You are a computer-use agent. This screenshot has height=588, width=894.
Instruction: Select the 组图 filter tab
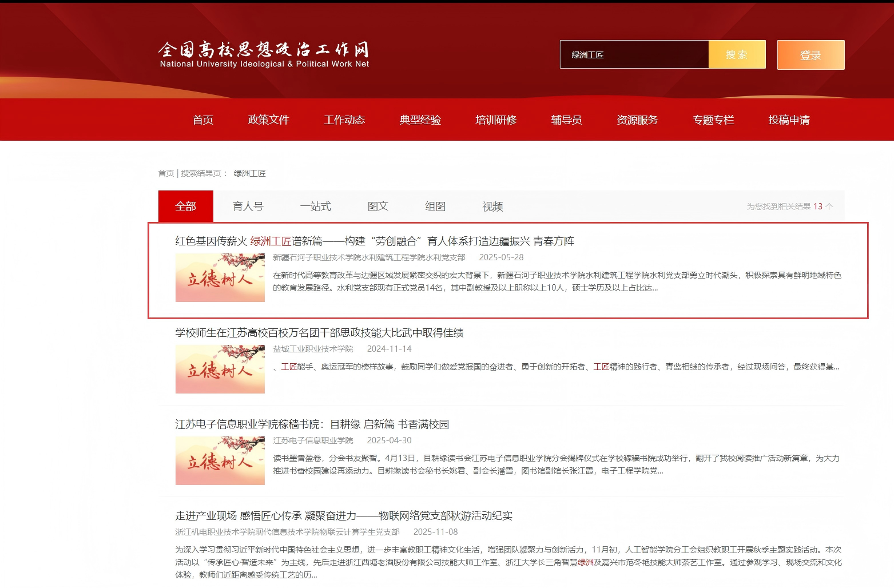435,206
